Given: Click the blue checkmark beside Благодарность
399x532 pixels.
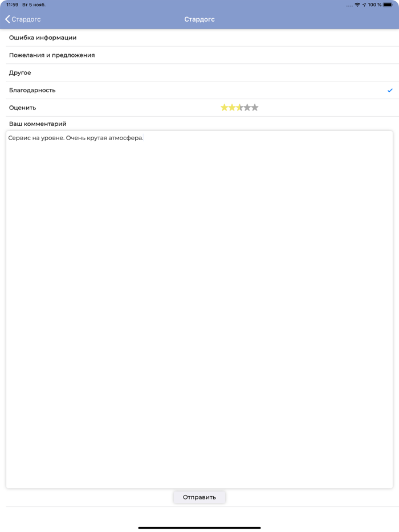Looking at the screenshot, I should [390, 91].
